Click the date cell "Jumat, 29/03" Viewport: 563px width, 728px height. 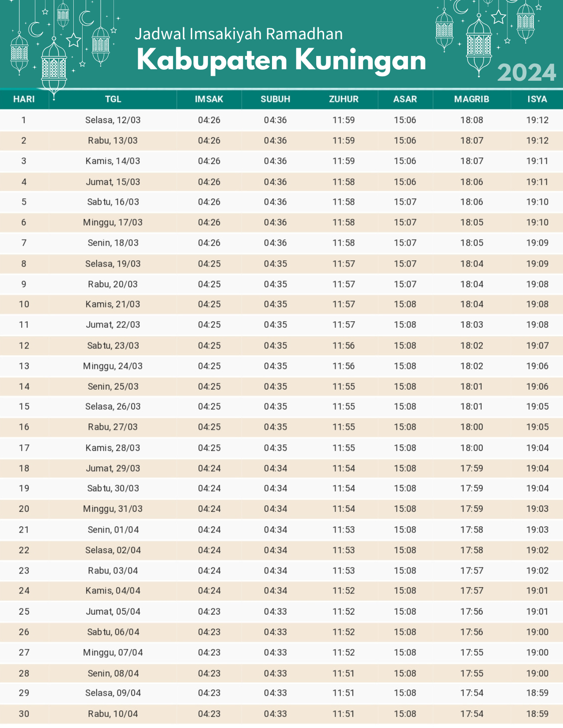coord(113,468)
